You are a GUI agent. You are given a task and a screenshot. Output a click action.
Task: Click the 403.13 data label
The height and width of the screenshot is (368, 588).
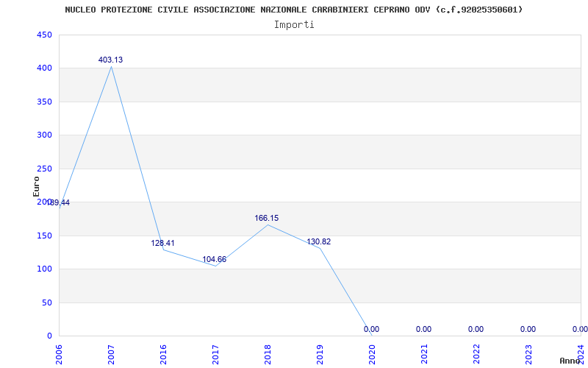(111, 60)
